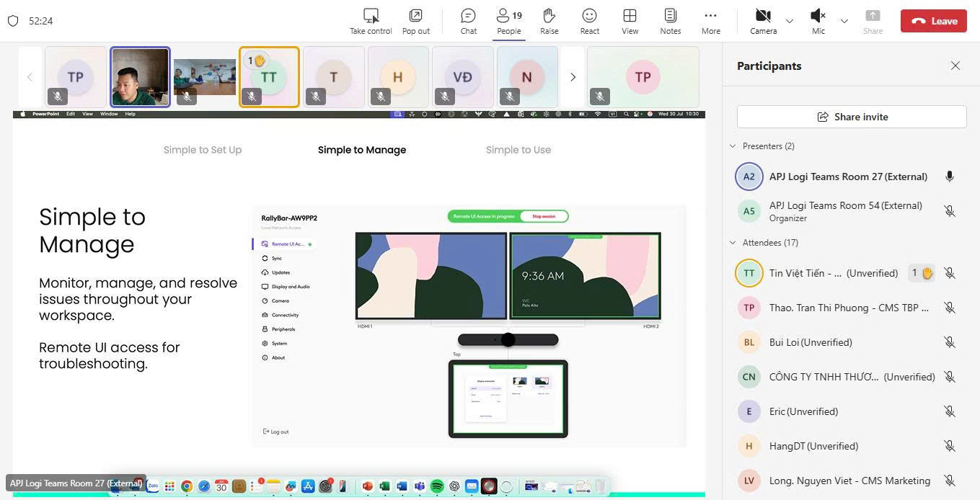Open the React emoji menu

click(589, 16)
